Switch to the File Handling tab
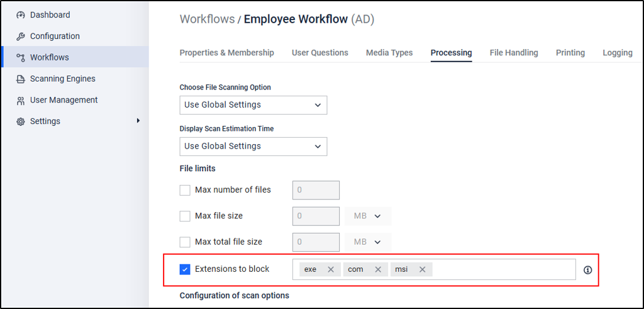Screen dimensions: 644x309 point(514,53)
